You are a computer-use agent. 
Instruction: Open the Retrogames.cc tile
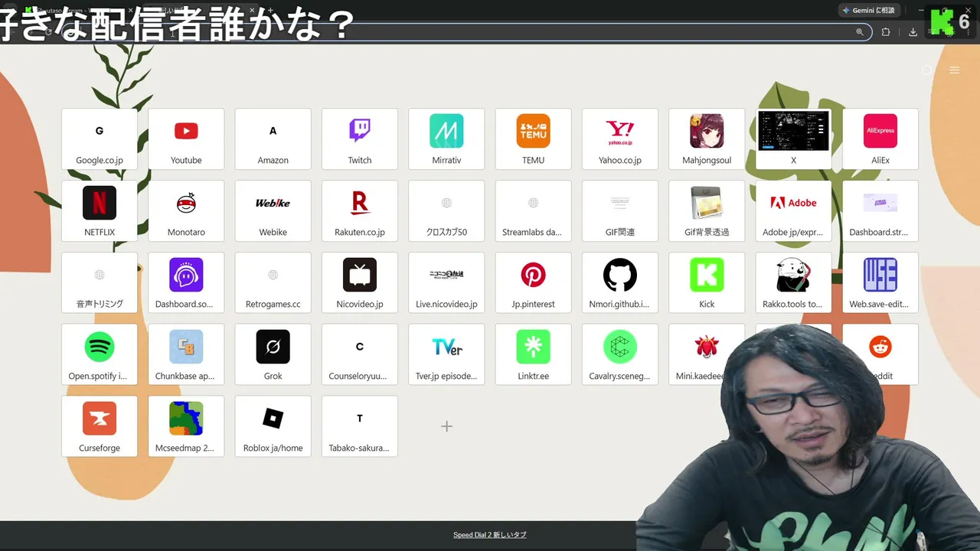[273, 283]
